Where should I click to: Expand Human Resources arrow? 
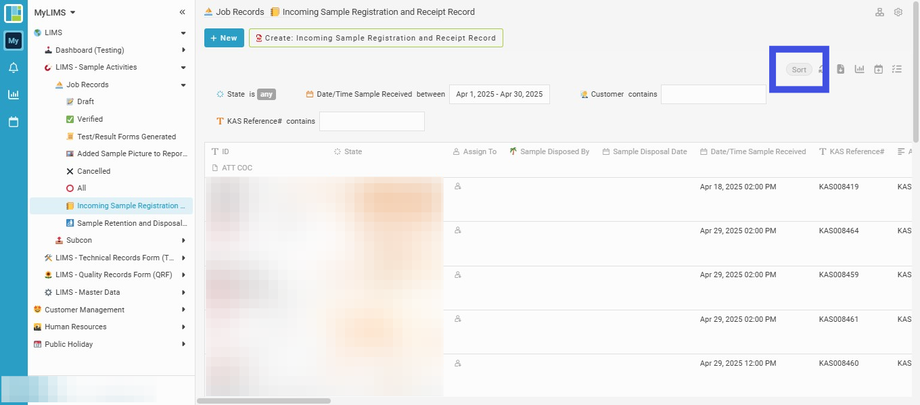click(183, 327)
